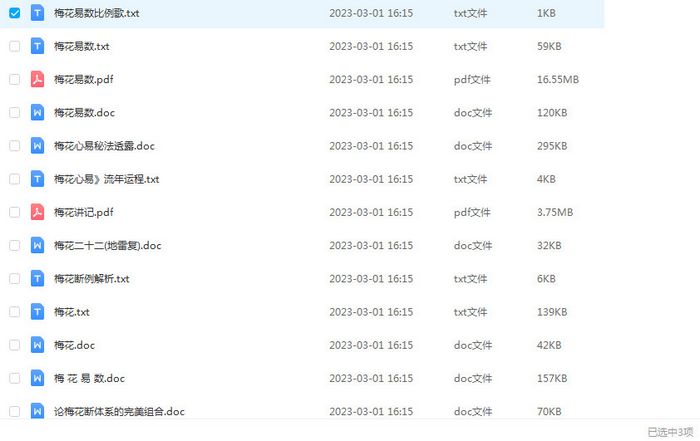Screen dimensions: 700x441
Task: Tick checkbox beside 梅花二十二(地雷复).doc
Action: click(15, 245)
